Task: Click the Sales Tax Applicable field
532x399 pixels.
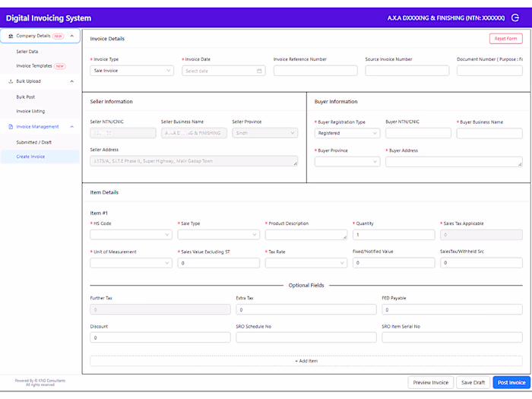Action: (481, 234)
